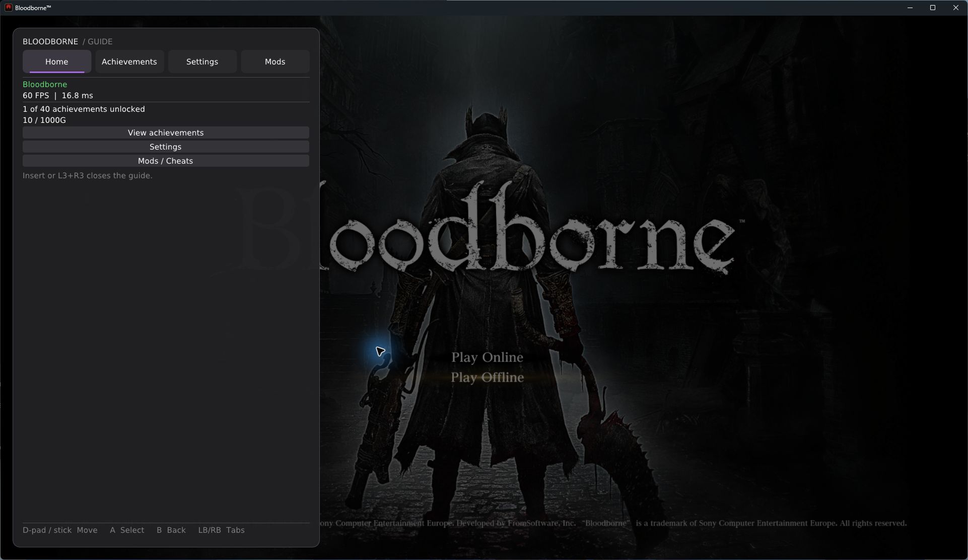Click the '10 / 1000G' gamerscore text
The height and width of the screenshot is (560, 968).
pos(44,120)
